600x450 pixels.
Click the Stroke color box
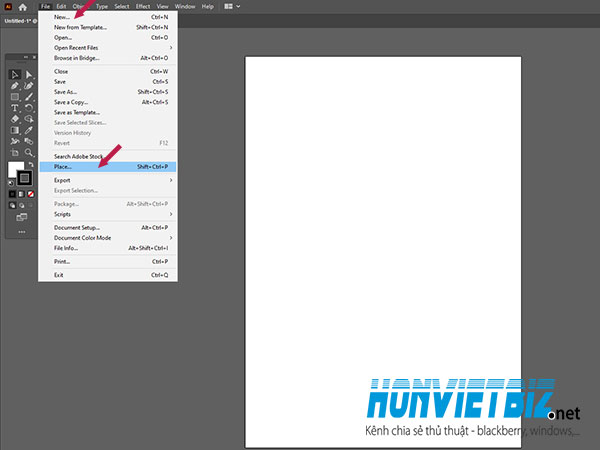point(24,178)
